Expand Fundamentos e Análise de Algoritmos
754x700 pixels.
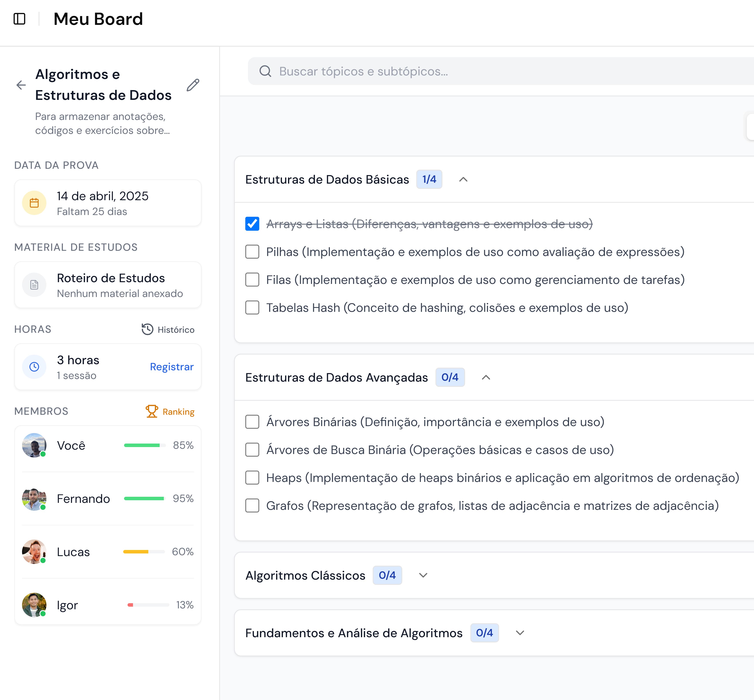(x=520, y=633)
